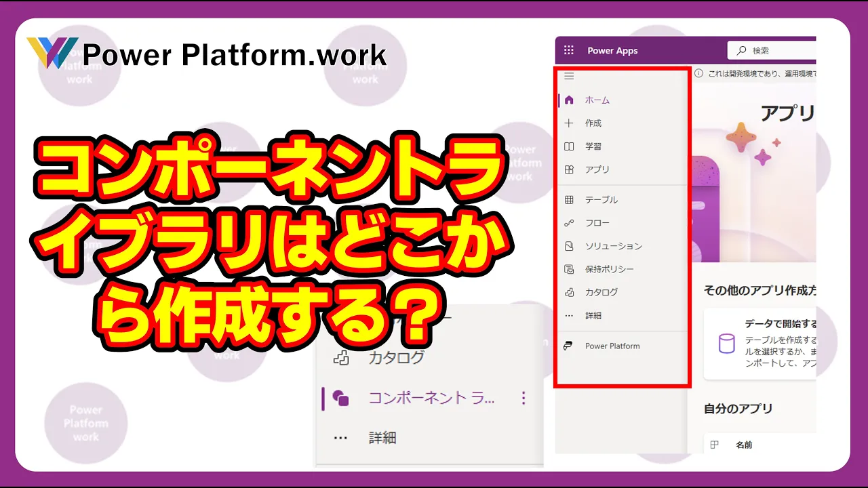Select テーブル in the navigation menu
This screenshot has height=488, width=868.
point(601,200)
